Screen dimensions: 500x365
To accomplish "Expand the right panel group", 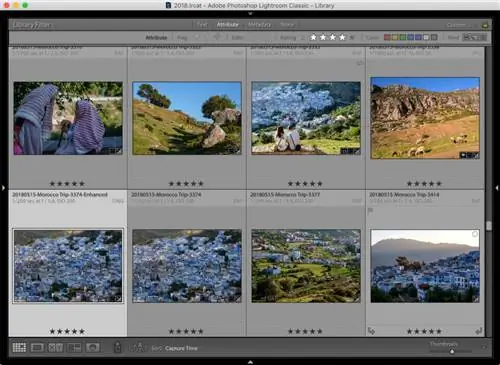I will click(x=497, y=188).
